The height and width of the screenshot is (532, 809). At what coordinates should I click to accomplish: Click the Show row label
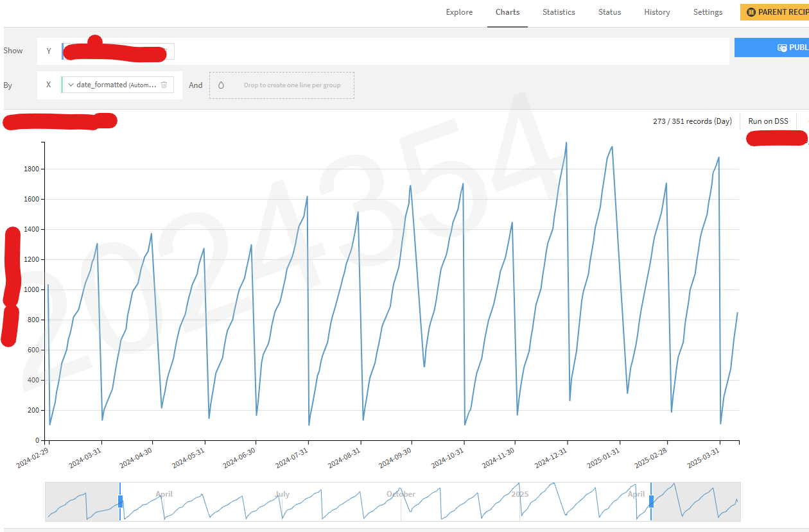pos(13,51)
